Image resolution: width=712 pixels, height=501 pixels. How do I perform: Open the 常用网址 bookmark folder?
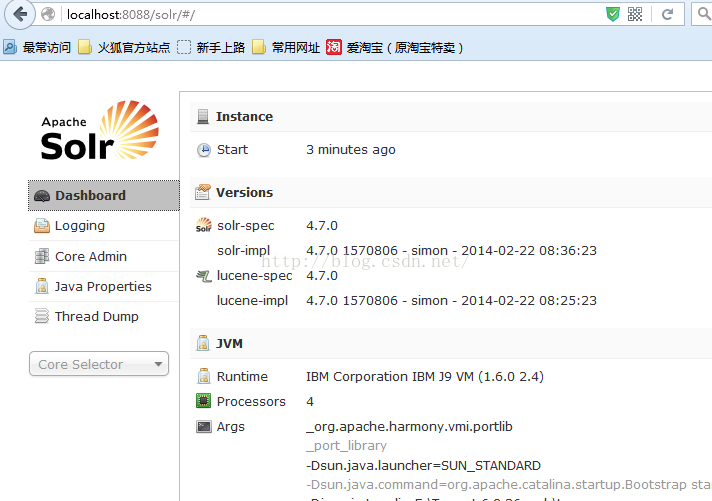pos(286,47)
